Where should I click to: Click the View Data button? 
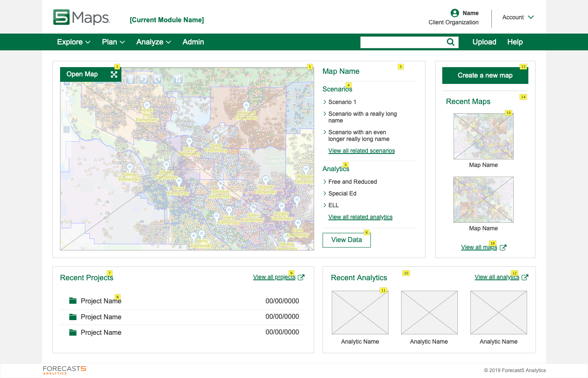[346, 240]
